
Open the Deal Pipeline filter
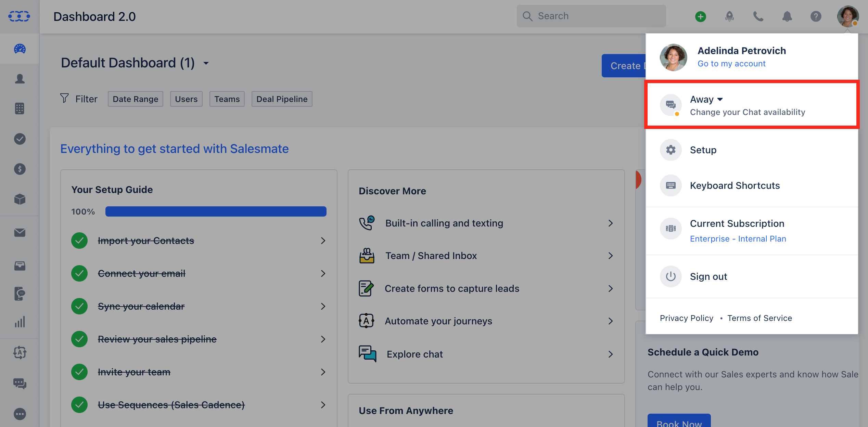tap(282, 99)
